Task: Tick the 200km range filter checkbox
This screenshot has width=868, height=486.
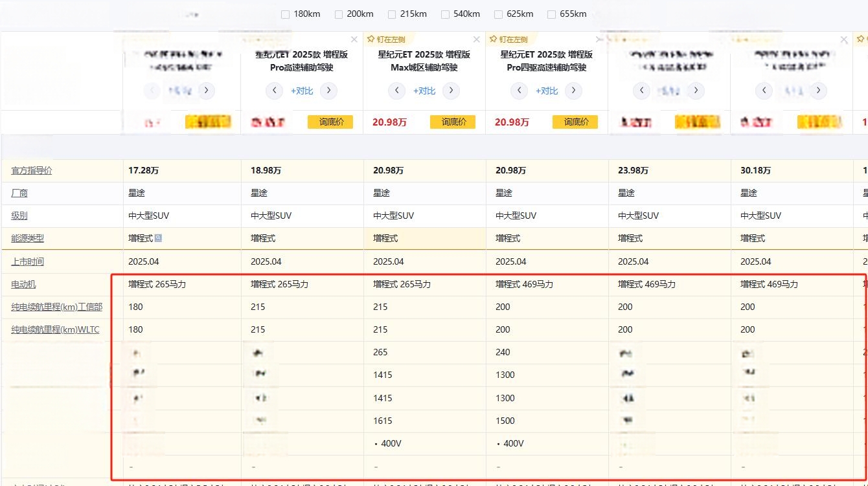Action: point(339,14)
